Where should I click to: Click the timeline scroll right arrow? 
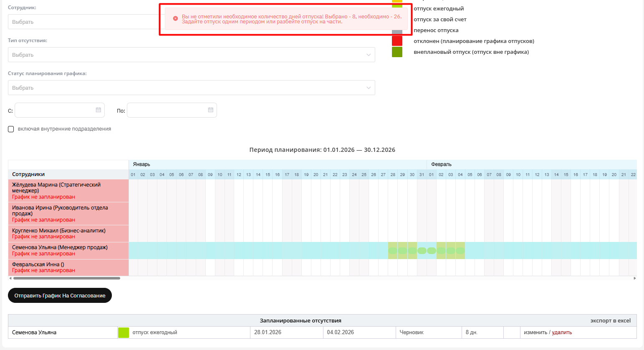pyautogui.click(x=635, y=278)
